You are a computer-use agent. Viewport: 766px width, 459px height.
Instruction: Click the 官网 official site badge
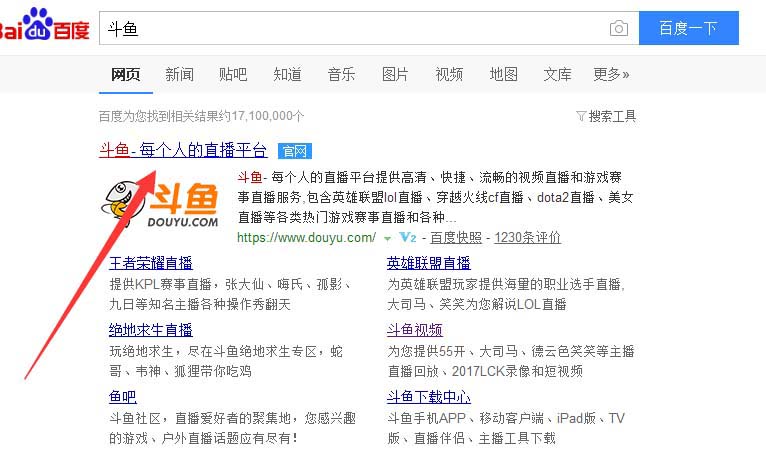(295, 151)
